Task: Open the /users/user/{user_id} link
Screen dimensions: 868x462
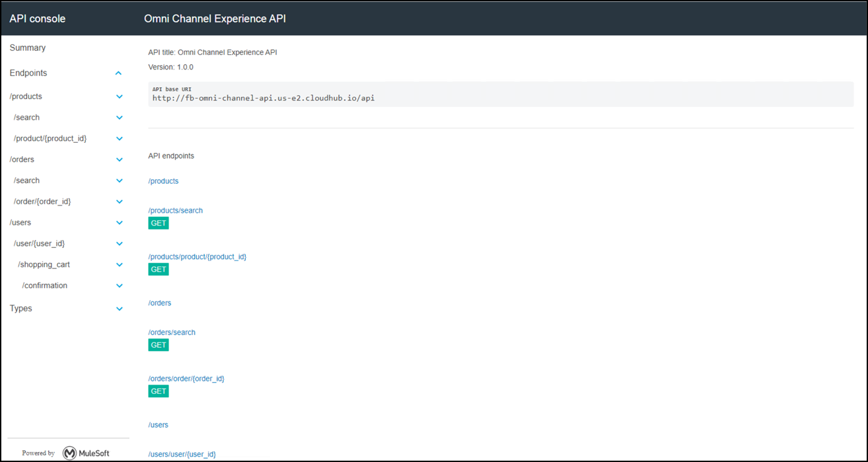Action: 182,454
